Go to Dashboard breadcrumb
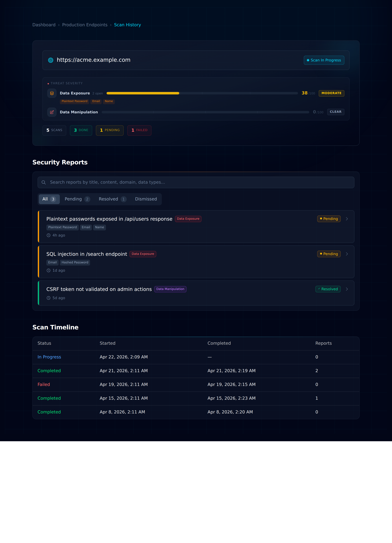The width and height of the screenshot is (392, 543). tap(44, 25)
